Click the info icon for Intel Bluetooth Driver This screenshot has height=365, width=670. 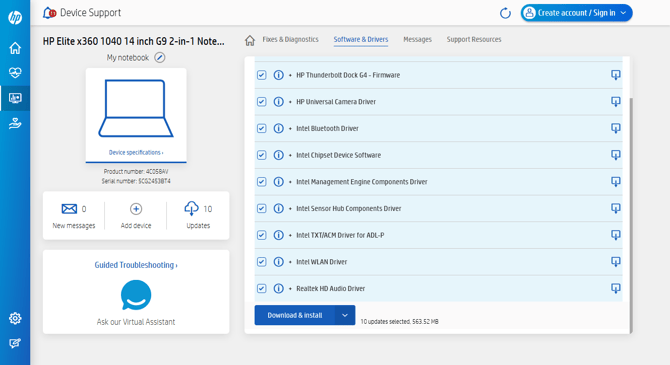coord(278,128)
